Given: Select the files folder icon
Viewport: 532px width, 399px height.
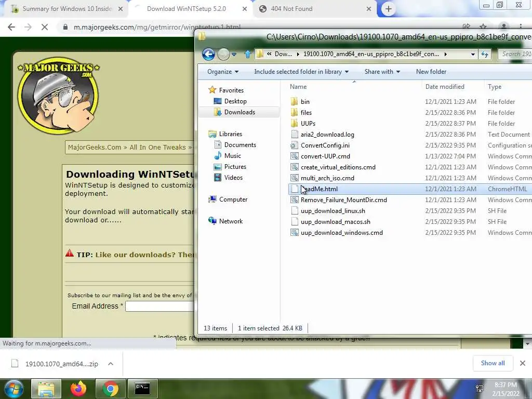Looking at the screenshot, I should point(295,112).
